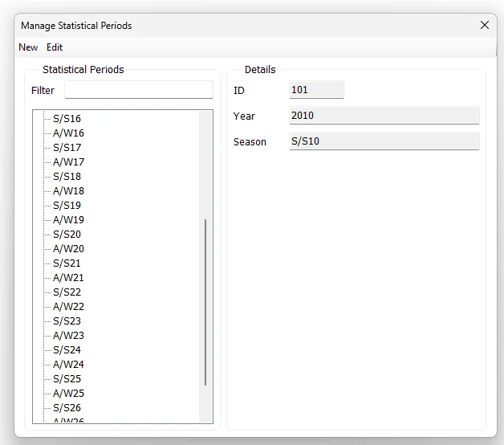The width and height of the screenshot is (504, 445).
Task: Select S/S22 in the periods tree
Action: click(67, 292)
